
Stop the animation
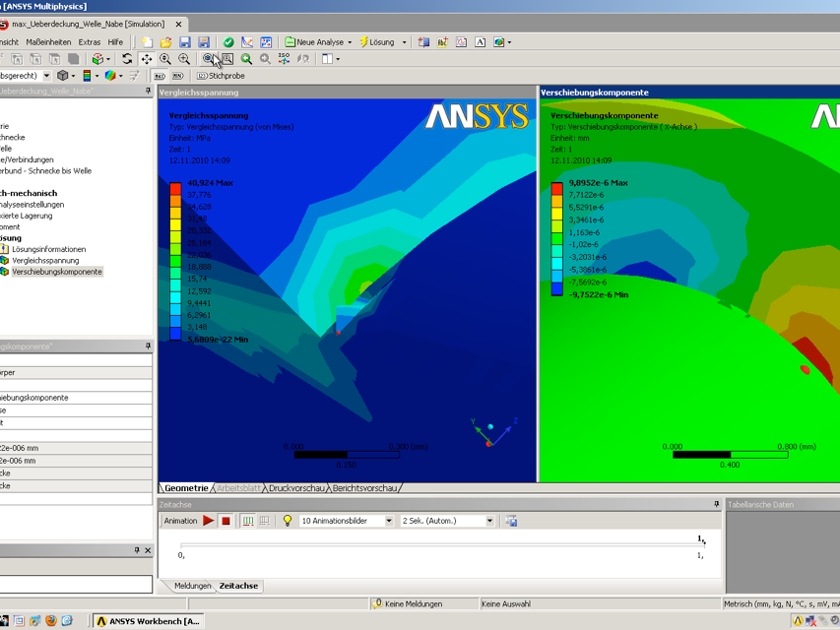(226, 521)
